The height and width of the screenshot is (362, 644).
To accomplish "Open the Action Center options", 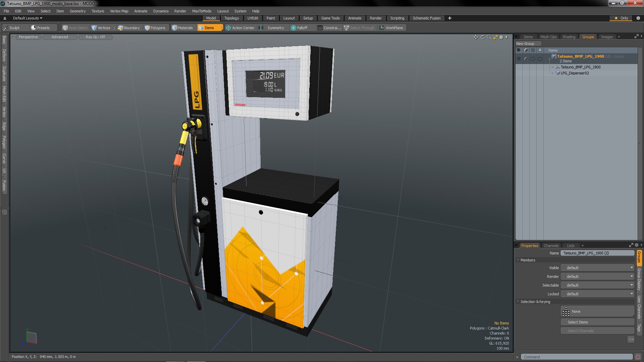I will click(240, 28).
